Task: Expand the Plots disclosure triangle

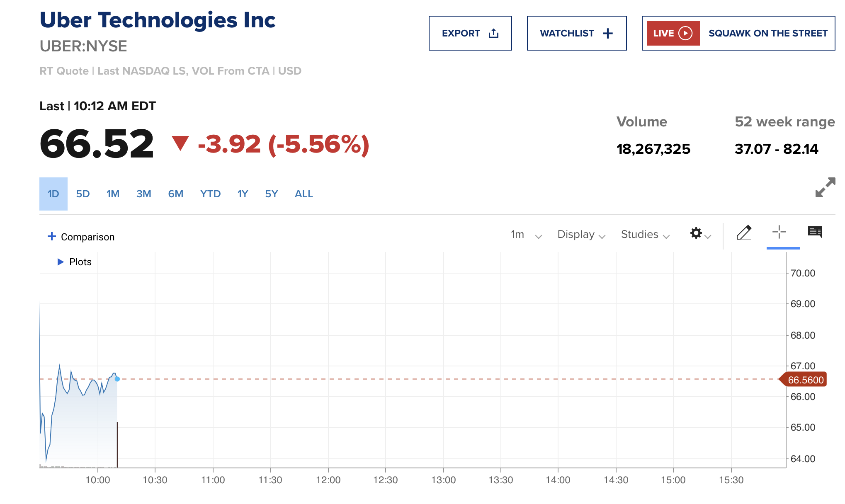Action: click(61, 262)
